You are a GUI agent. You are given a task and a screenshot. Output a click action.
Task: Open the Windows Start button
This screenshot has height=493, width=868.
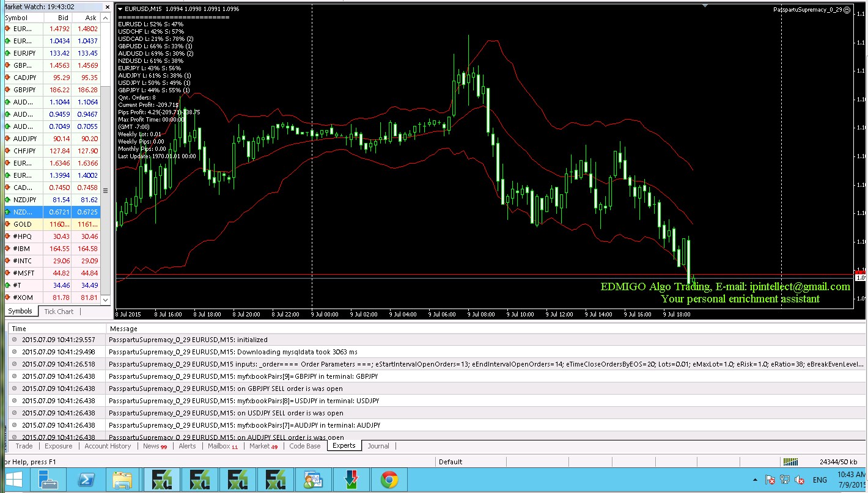click(14, 480)
